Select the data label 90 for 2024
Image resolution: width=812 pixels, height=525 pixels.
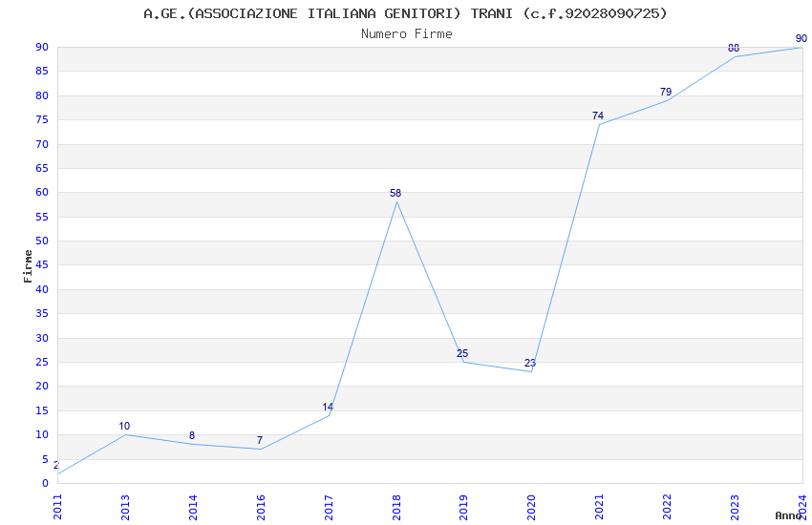(x=801, y=38)
